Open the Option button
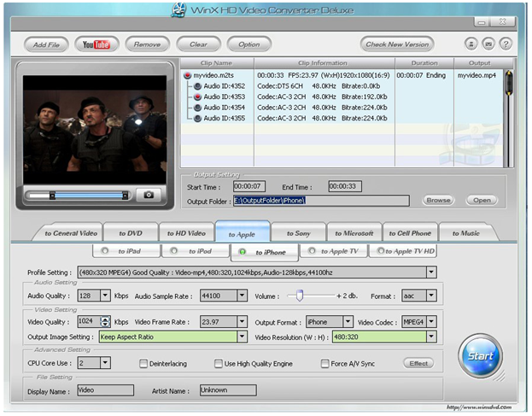This screenshot has width=532, height=416. (249, 44)
